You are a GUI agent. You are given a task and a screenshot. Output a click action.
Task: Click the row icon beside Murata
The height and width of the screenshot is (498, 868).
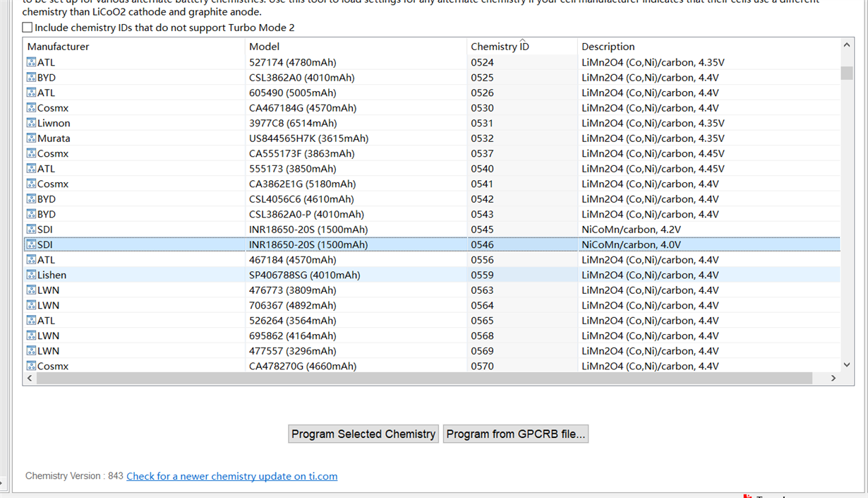click(x=31, y=138)
